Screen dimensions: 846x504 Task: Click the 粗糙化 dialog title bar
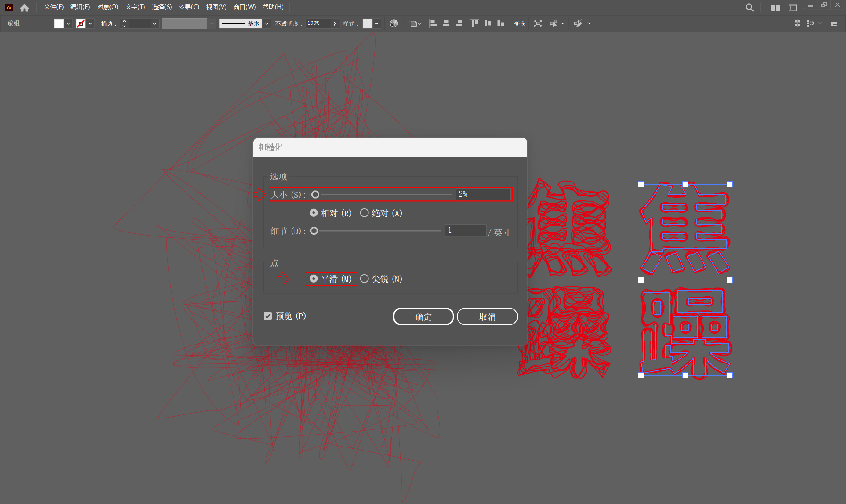pos(390,147)
